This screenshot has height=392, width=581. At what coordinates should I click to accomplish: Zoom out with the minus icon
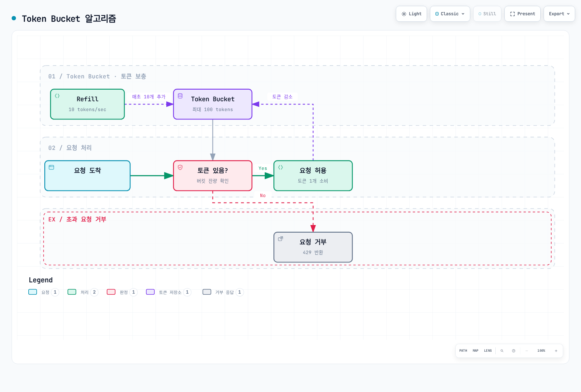(x=527, y=351)
